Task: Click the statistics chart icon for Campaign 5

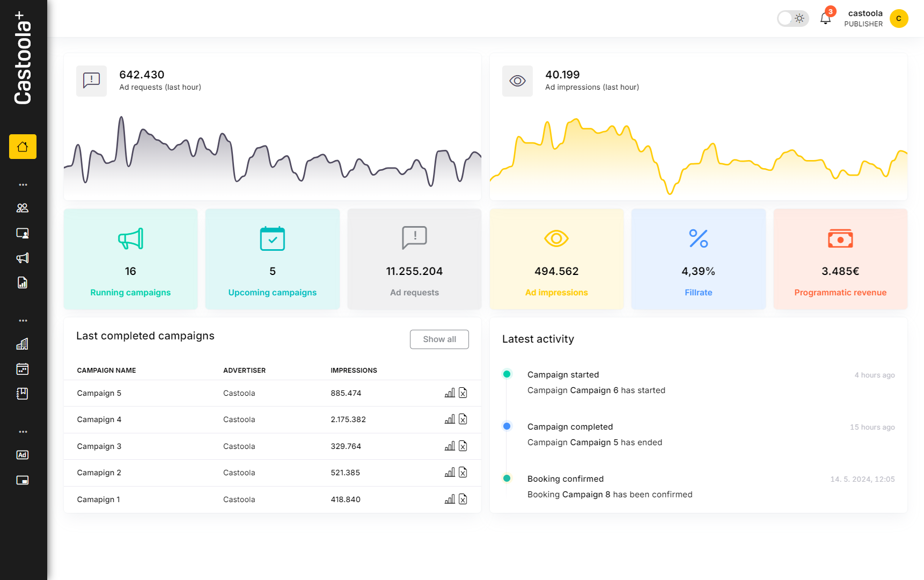Action: tap(450, 393)
